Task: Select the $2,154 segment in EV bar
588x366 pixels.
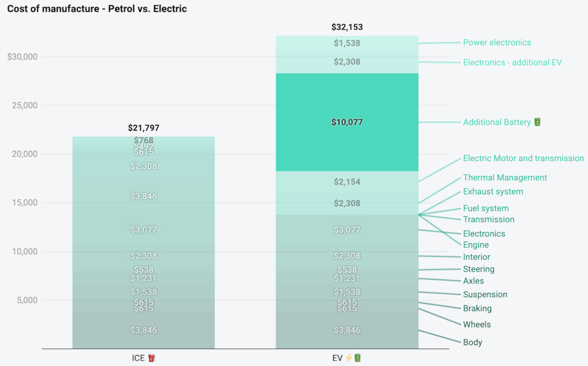Action: click(347, 182)
